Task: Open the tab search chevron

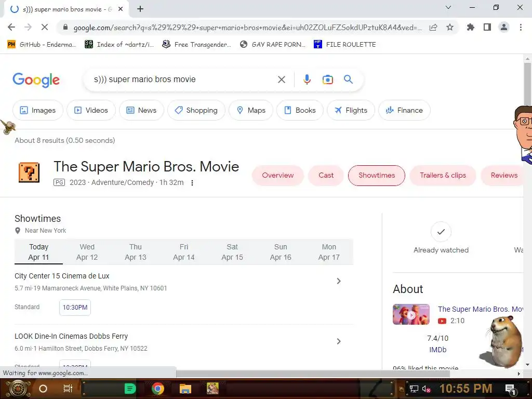Action: 448,7
